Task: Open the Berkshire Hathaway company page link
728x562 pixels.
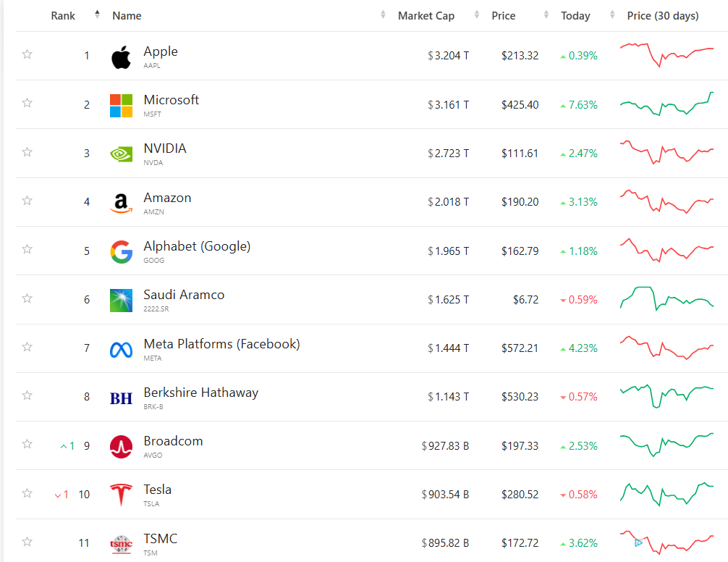Action: pyautogui.click(x=200, y=393)
